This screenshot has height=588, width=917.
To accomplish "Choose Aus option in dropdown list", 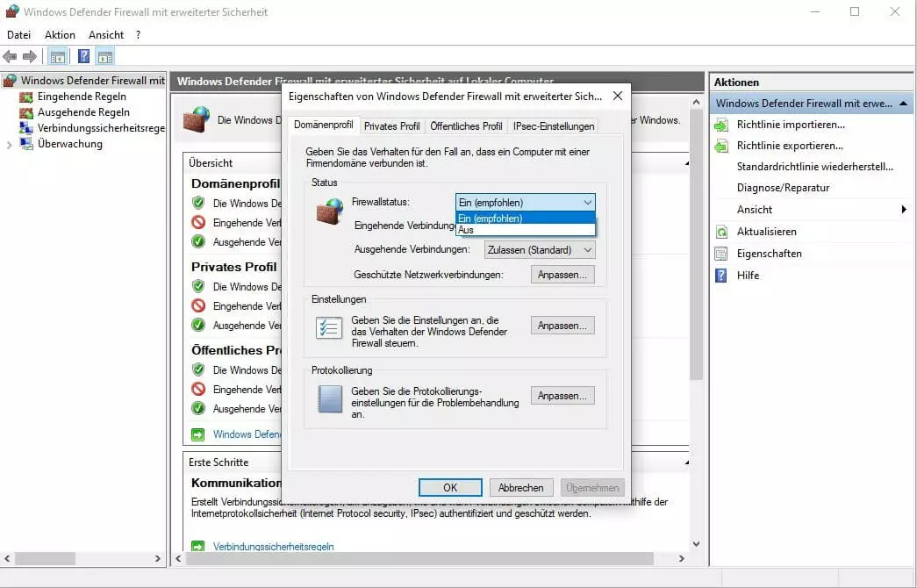I will click(525, 230).
